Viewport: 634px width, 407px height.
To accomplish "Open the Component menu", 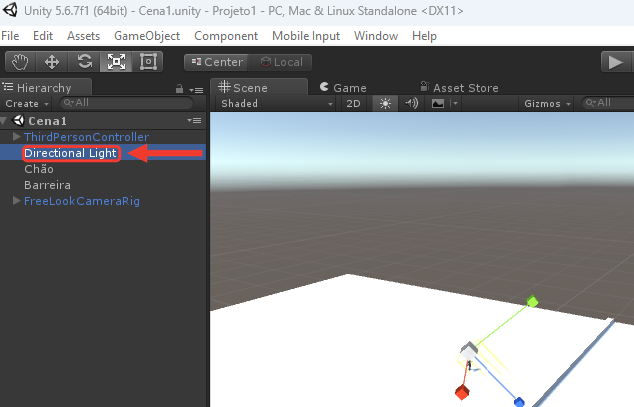I will 226,36.
